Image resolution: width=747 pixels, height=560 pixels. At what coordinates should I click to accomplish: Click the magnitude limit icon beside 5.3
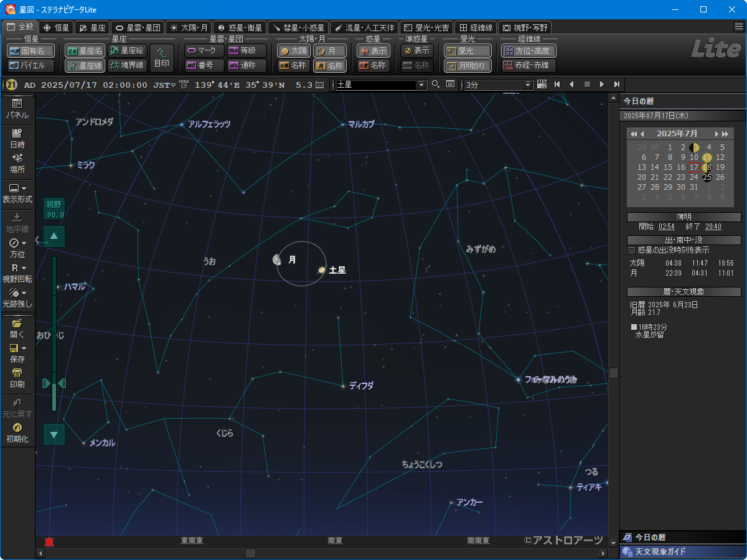(x=320, y=85)
